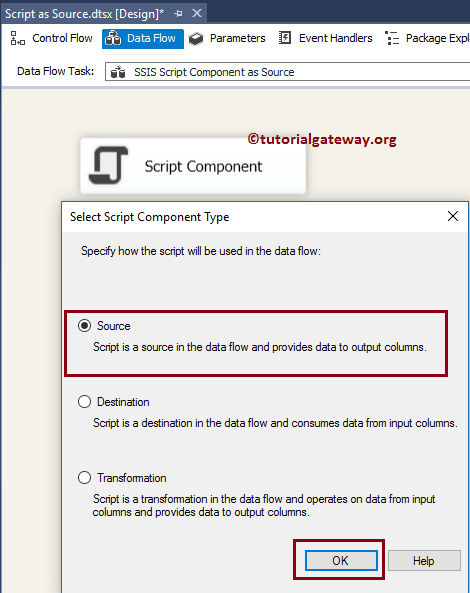Click the 'Specify how the script will be used' text
The height and width of the screenshot is (593, 470).
coord(201,251)
